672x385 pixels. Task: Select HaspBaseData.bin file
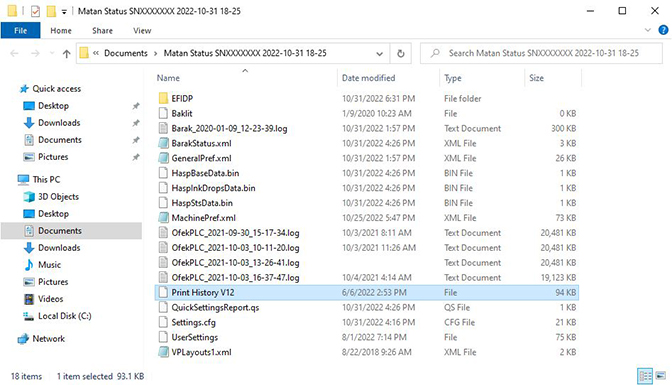tap(205, 173)
